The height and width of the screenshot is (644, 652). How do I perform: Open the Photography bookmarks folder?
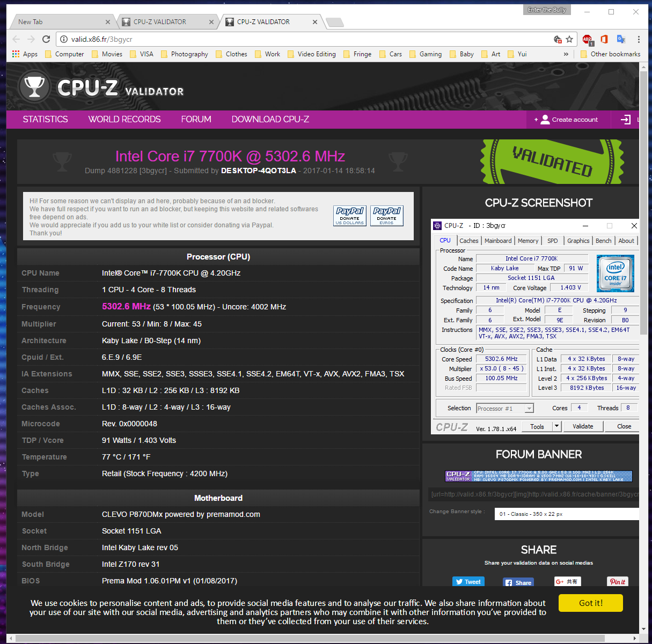point(184,54)
